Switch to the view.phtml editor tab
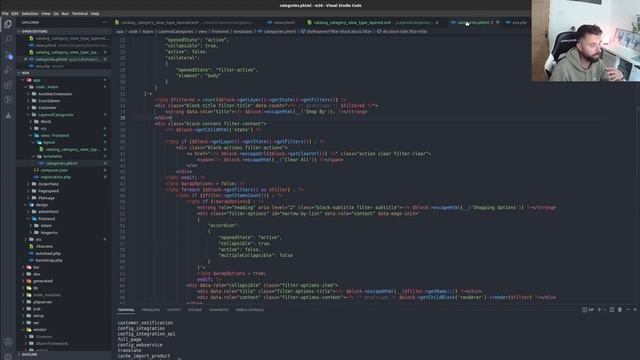 tap(281, 22)
